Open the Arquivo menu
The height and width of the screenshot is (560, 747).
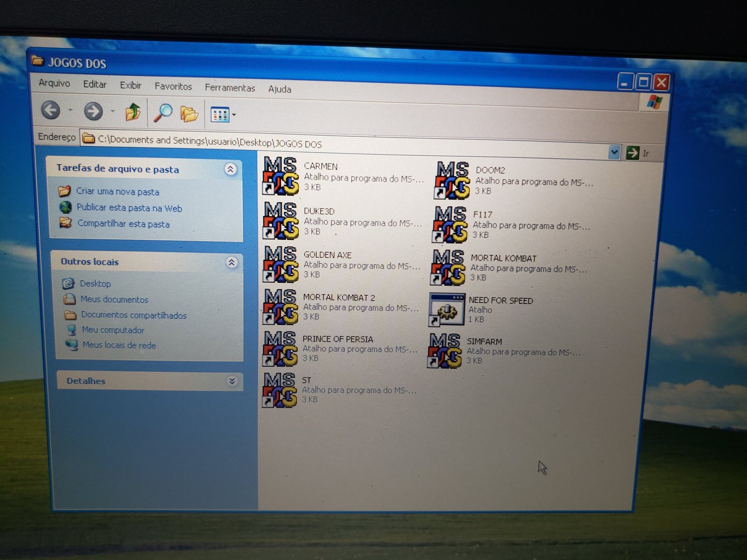point(54,83)
